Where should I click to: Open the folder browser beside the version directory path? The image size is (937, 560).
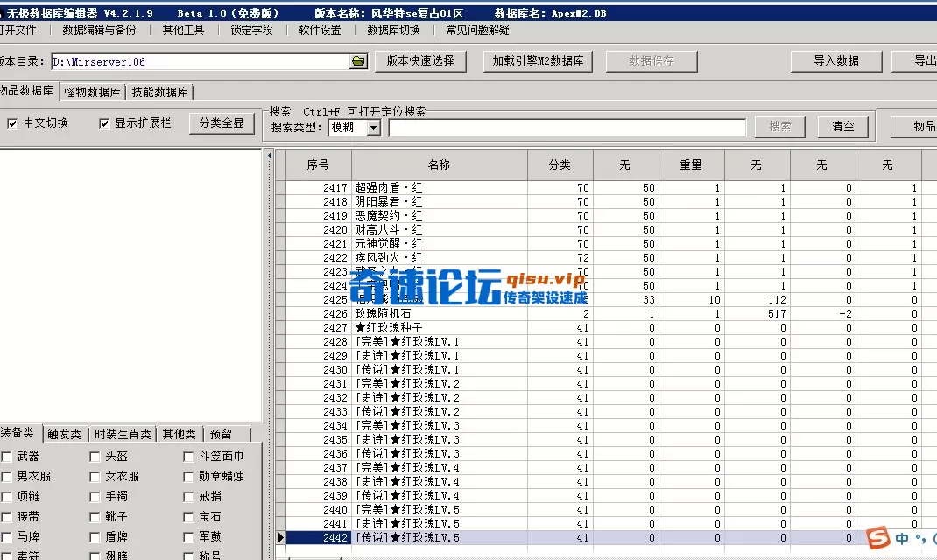pyautogui.click(x=356, y=62)
